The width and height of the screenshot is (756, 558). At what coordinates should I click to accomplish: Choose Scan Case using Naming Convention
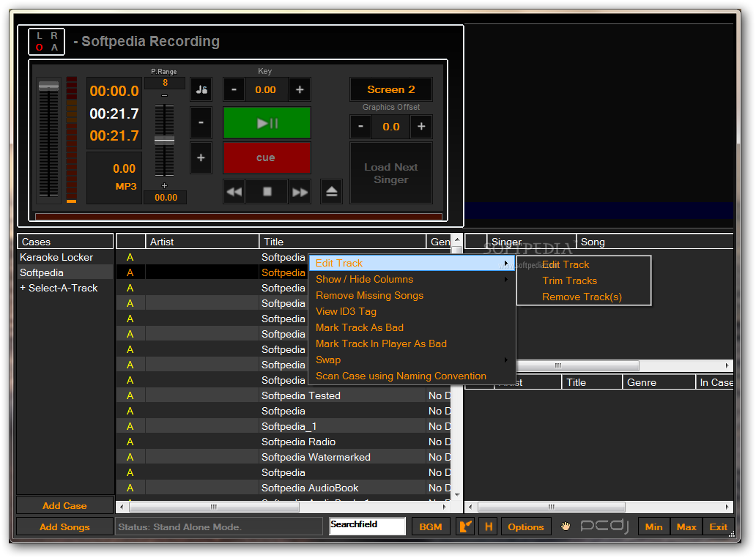coord(412,376)
